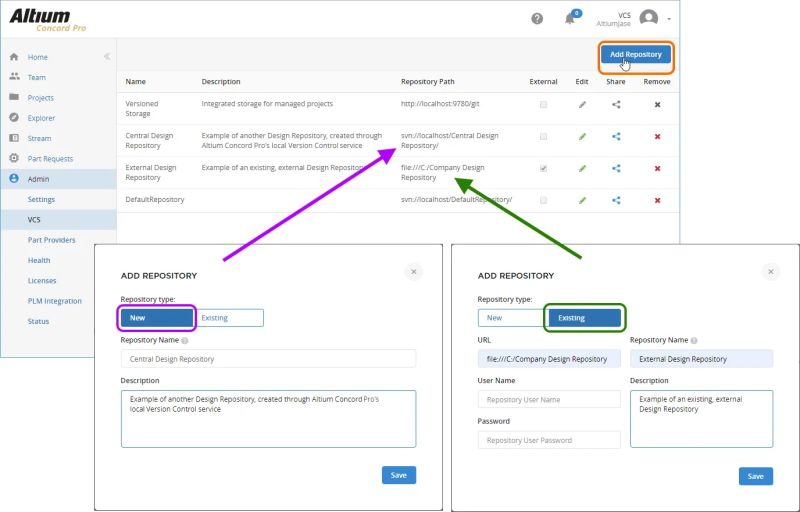Click the Explorer compass icon in the sidebar
The height and width of the screenshot is (512, 800).
(x=14, y=117)
